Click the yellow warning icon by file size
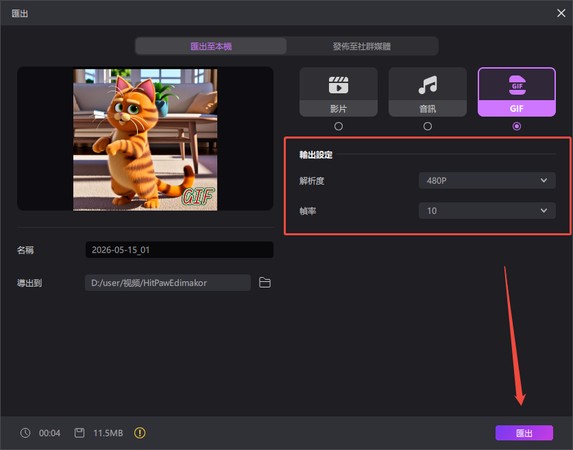The width and height of the screenshot is (573, 450). (x=140, y=433)
